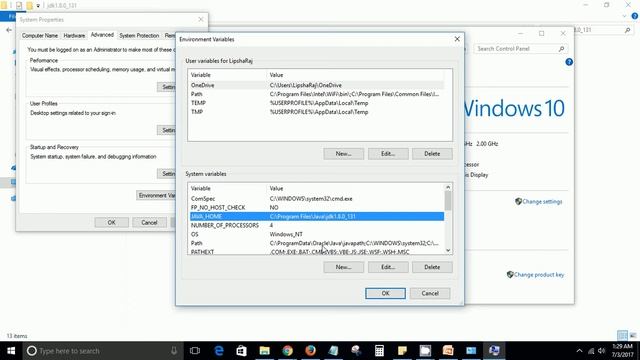Select the system Path variable row
640x360 pixels.
pyautogui.click(x=317, y=243)
